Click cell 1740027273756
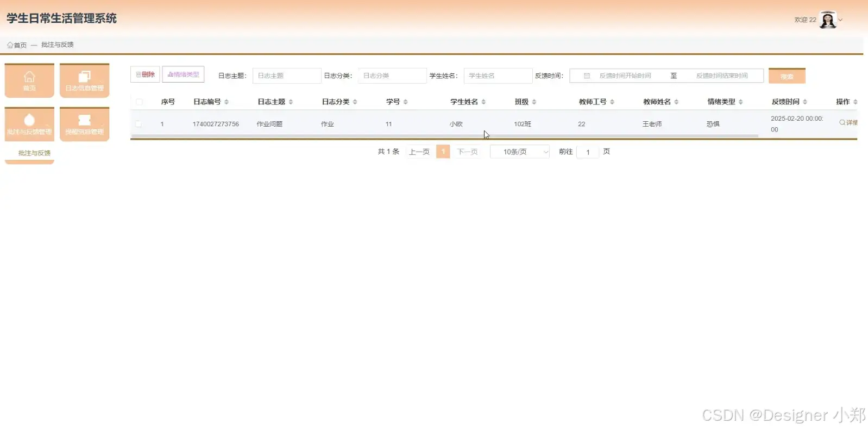868x430 pixels. 216,124
